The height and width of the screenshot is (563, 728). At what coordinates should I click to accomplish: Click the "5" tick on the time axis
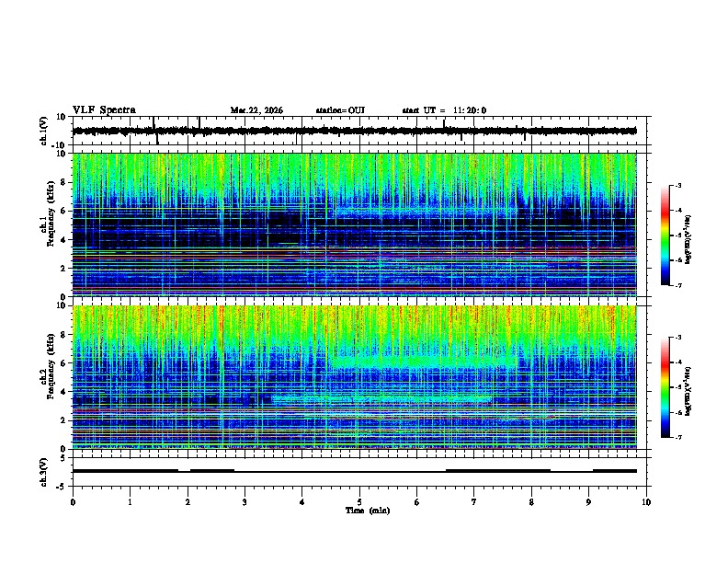click(x=359, y=502)
